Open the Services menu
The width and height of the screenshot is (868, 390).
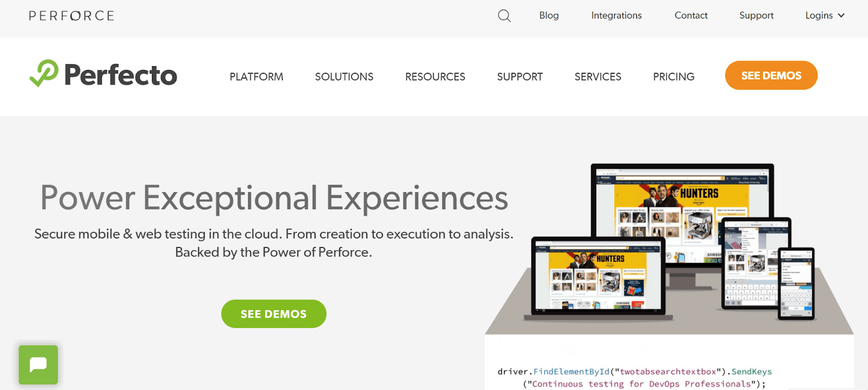point(598,76)
